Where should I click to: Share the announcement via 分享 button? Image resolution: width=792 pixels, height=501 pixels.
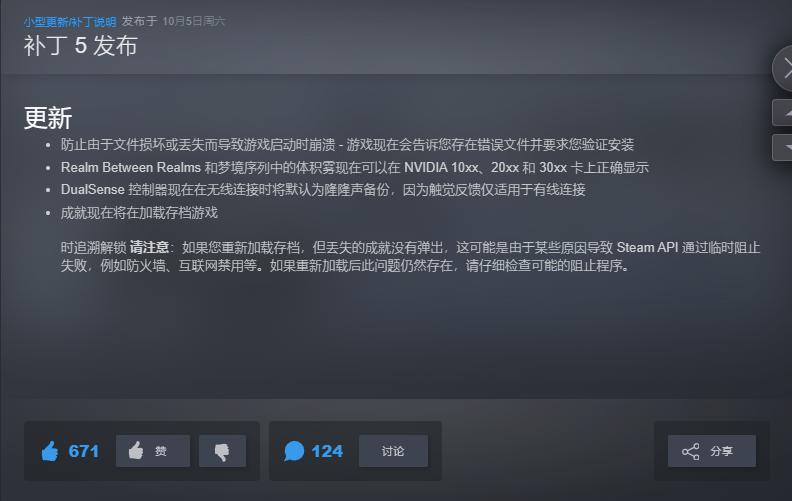point(712,451)
